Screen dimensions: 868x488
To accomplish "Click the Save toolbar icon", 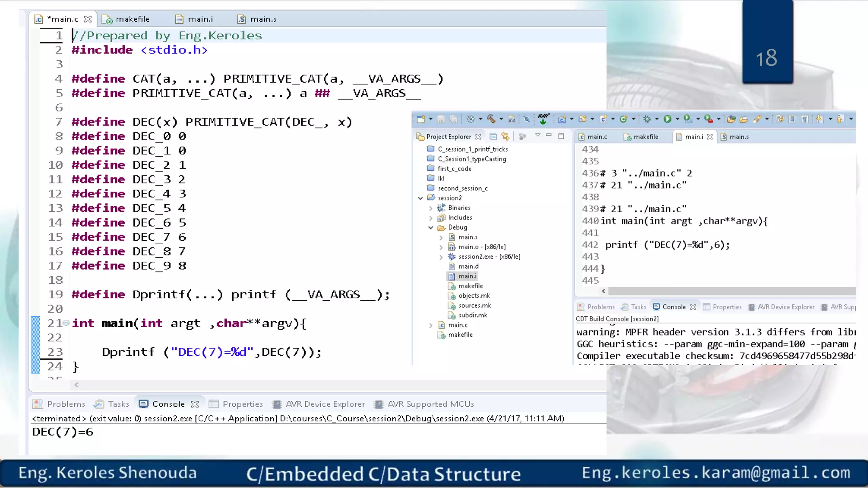I will (x=441, y=119).
